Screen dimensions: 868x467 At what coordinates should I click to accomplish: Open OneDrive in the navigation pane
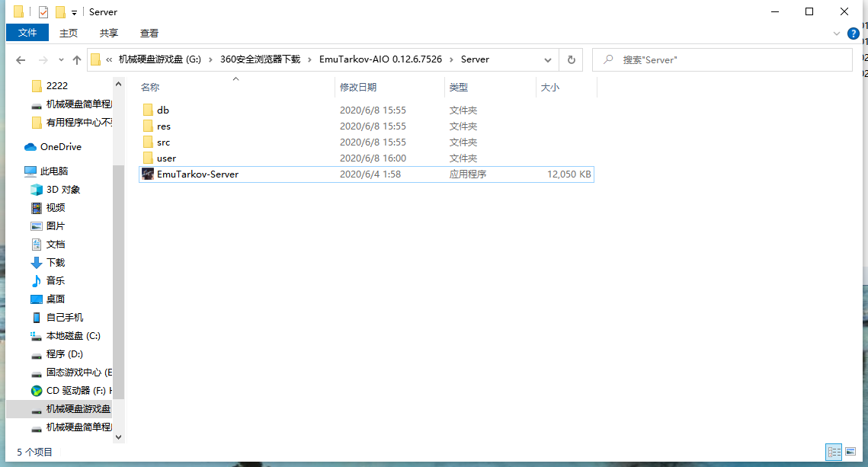[60, 146]
